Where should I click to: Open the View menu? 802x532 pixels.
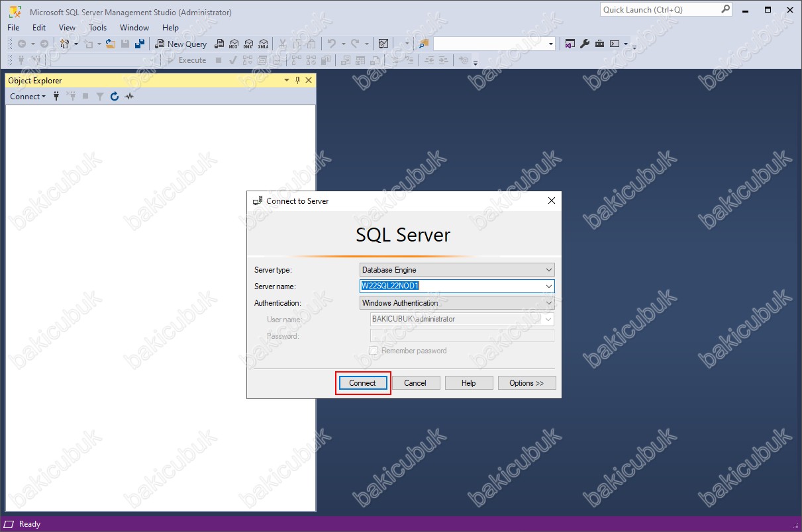pos(67,28)
